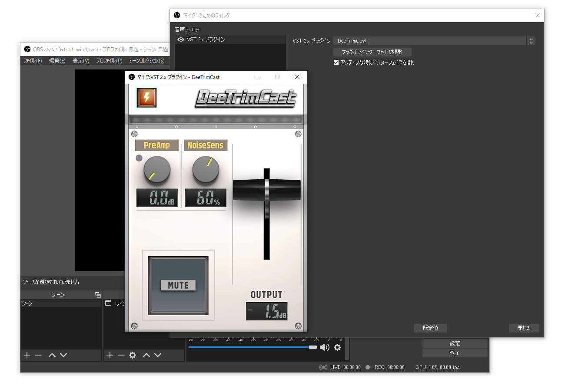
Task: Click the NoiseSens 60% display
Action: coord(206,198)
